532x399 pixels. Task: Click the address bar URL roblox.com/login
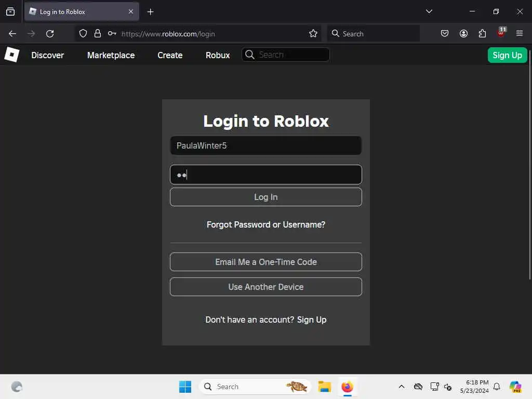[168, 34]
